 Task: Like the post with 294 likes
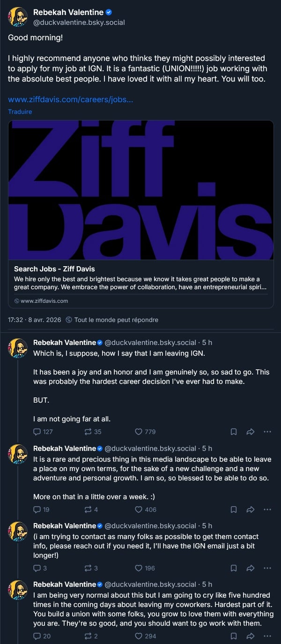click(x=139, y=636)
